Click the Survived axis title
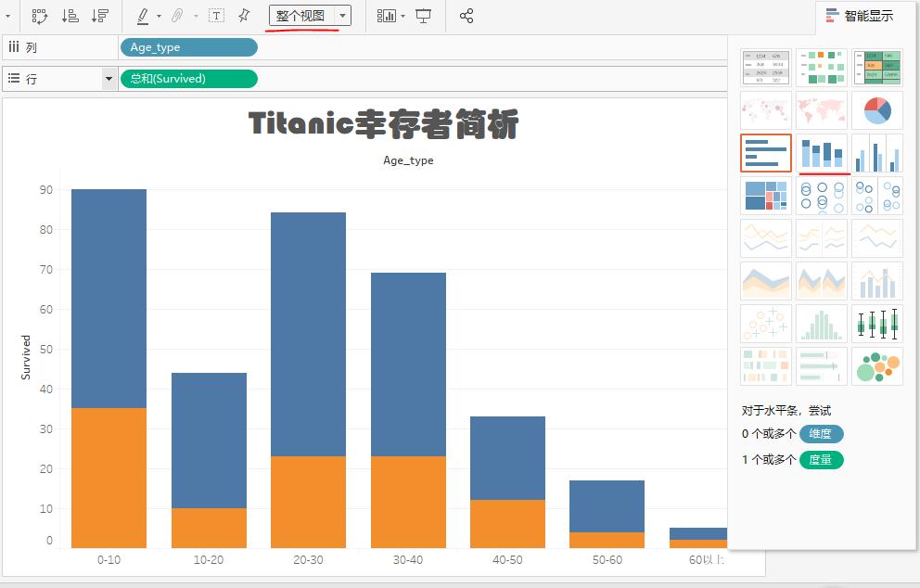The image size is (920, 588). click(26, 357)
